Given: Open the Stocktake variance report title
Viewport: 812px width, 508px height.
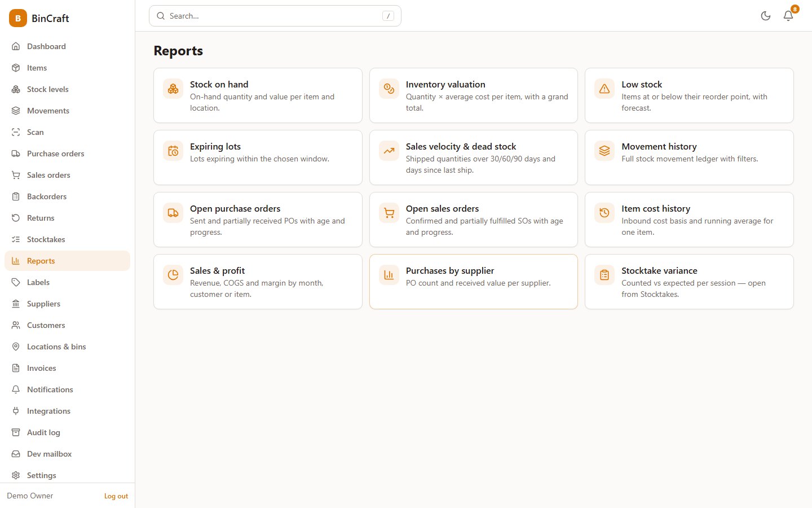Looking at the screenshot, I should click(659, 271).
